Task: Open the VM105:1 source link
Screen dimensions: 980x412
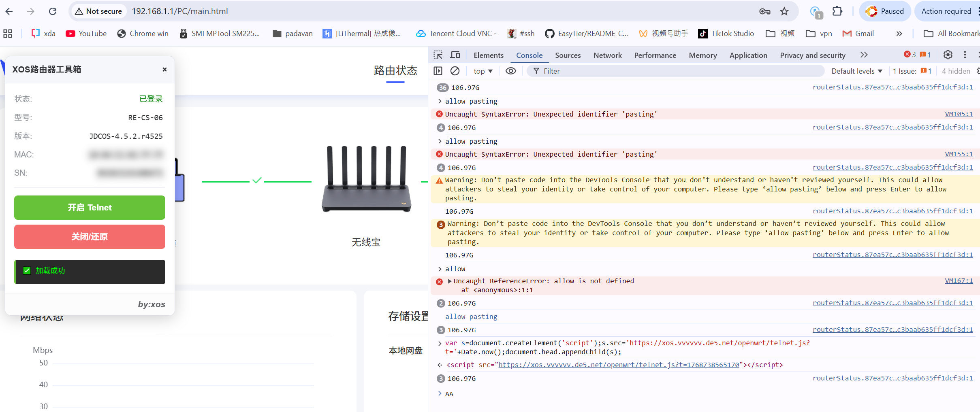Action: click(959, 114)
